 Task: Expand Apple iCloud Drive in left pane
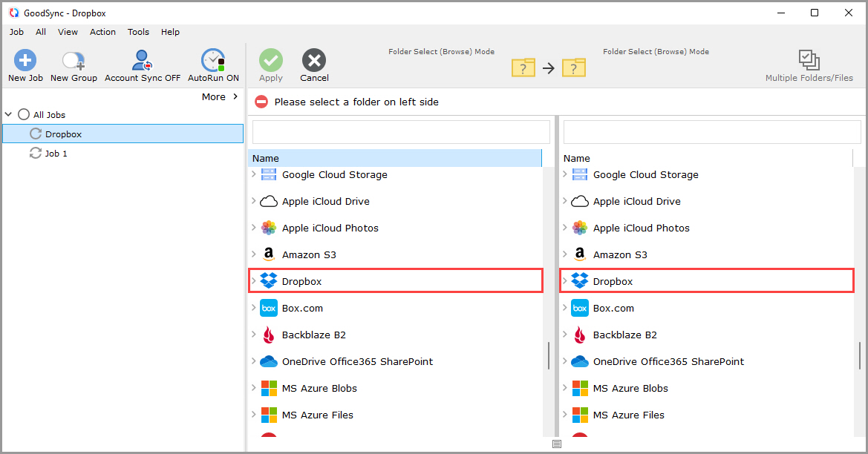(253, 201)
